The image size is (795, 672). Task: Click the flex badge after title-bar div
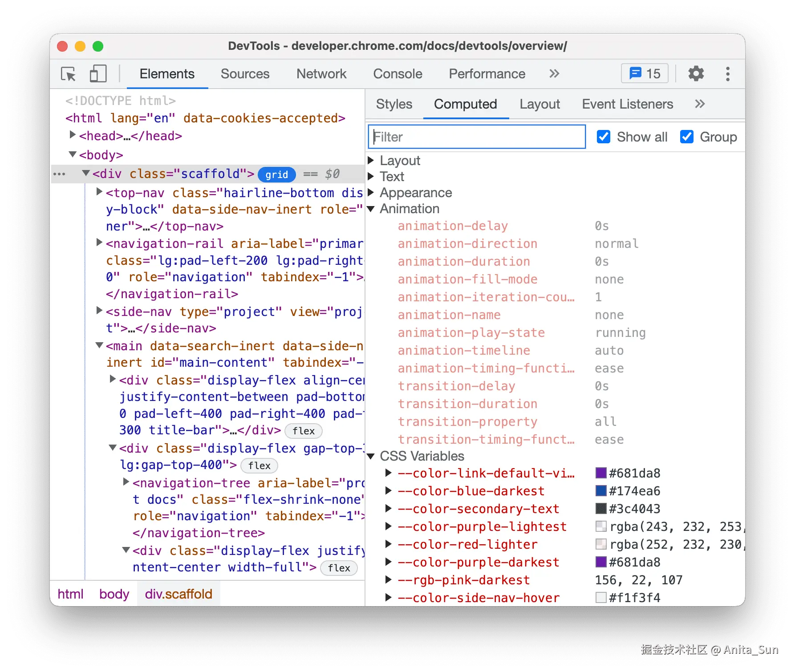click(x=304, y=431)
